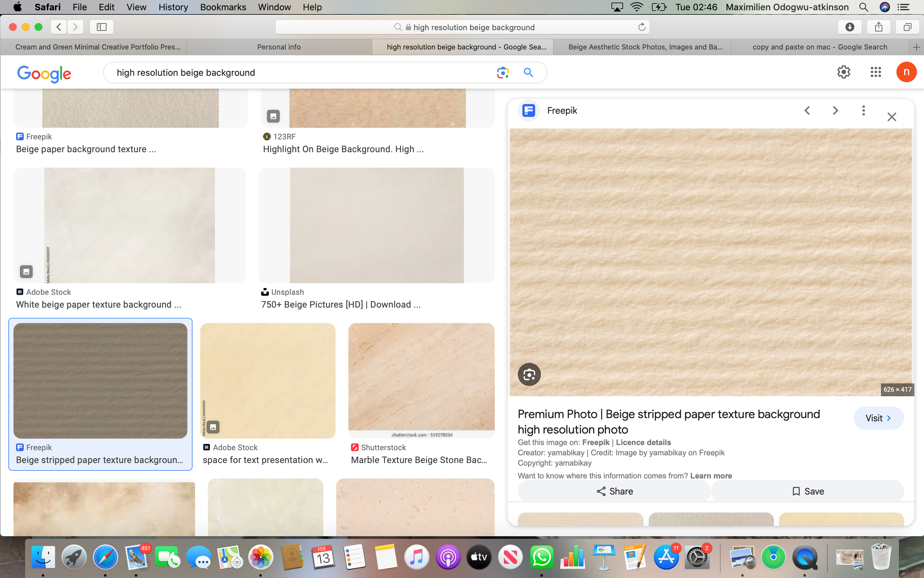Open Siri from the menu bar
Screen dimensions: 924x578
pos(885,7)
